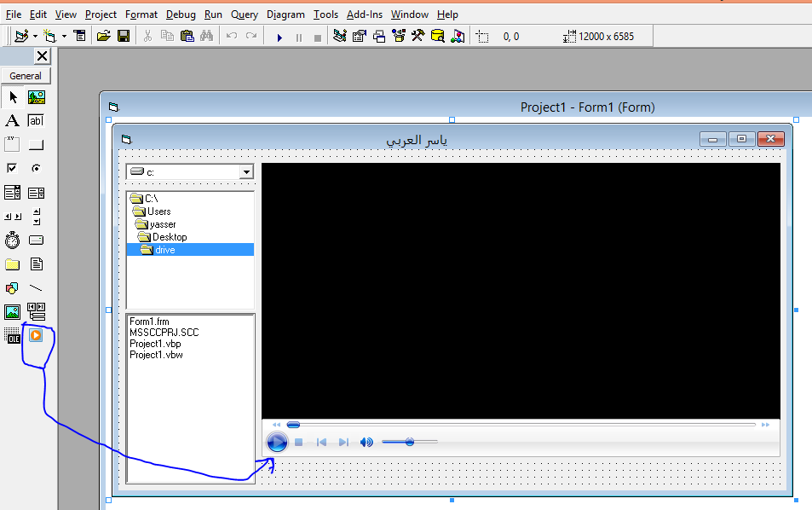Open the Query menu
Viewport: 812px width, 510px height.
click(x=245, y=14)
